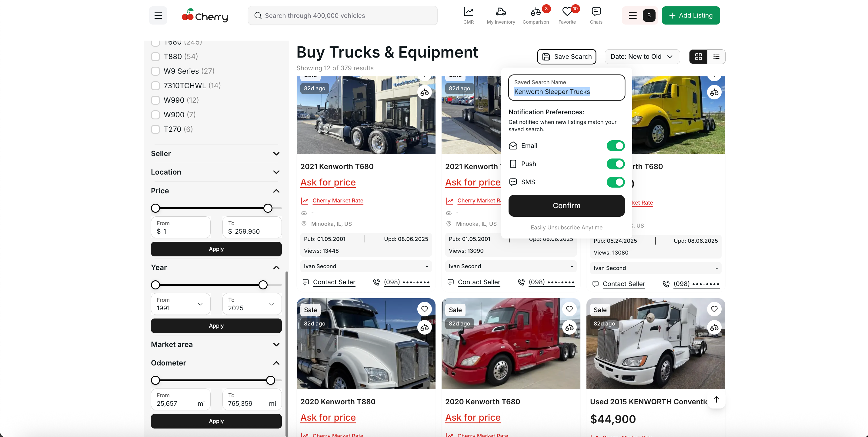This screenshot has height=437, width=868.
Task: Disable Email notification toggle
Action: [x=615, y=146]
